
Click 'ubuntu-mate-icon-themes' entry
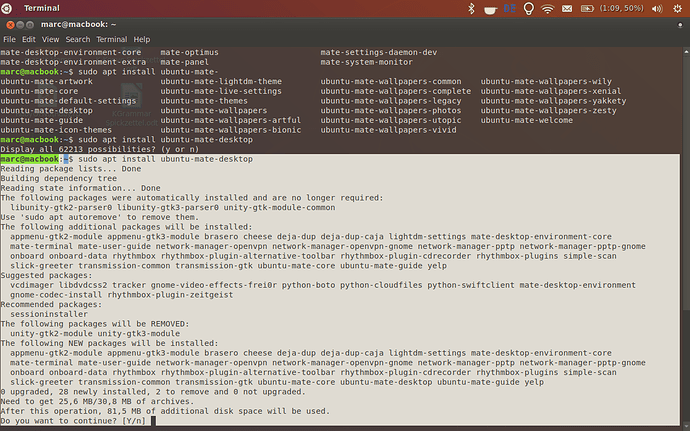56,130
